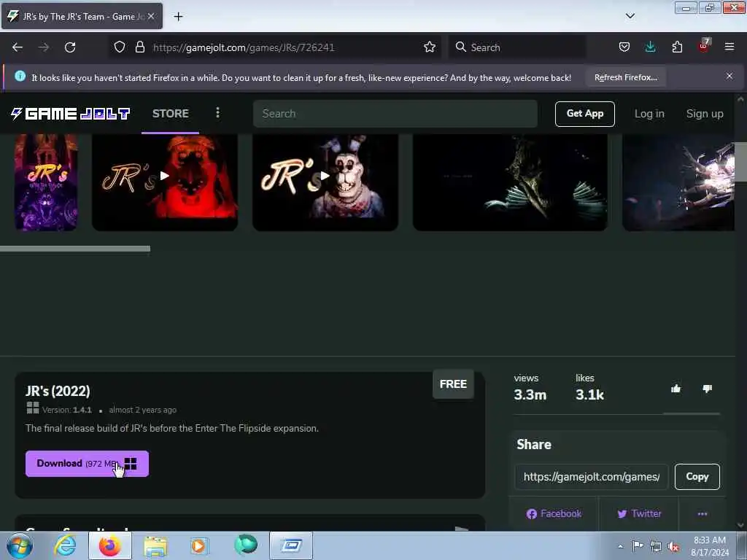Open Windows Explorer folder taskbar icon
Screen dimensions: 747x560
tap(156, 546)
